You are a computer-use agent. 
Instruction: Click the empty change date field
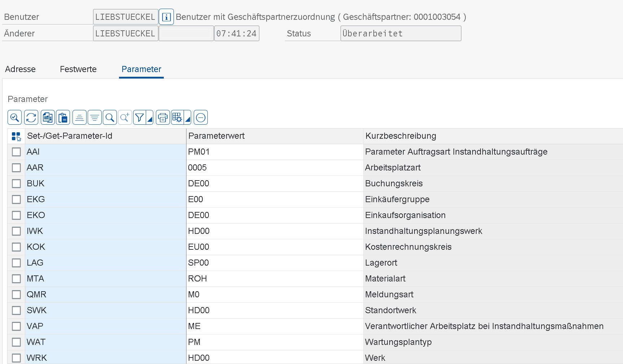186,34
